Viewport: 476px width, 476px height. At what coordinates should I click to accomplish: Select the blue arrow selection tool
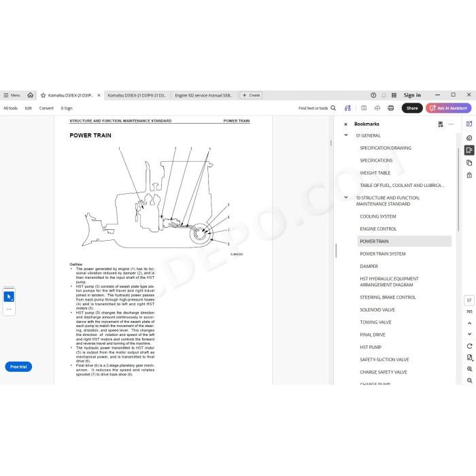(9, 296)
